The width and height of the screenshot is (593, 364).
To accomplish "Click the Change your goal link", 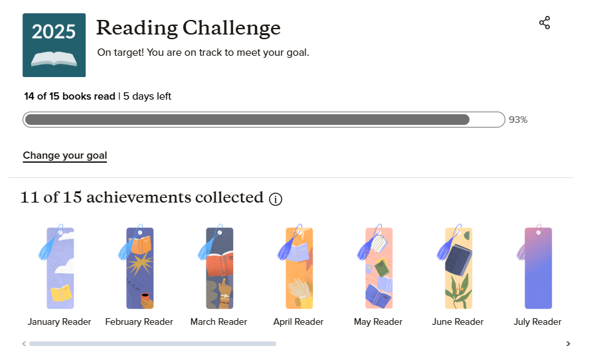I will 65,155.
